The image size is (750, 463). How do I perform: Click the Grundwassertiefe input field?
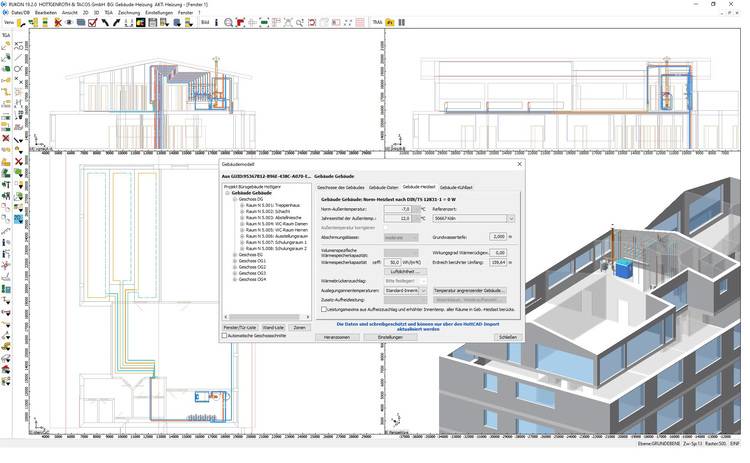[x=497, y=237]
